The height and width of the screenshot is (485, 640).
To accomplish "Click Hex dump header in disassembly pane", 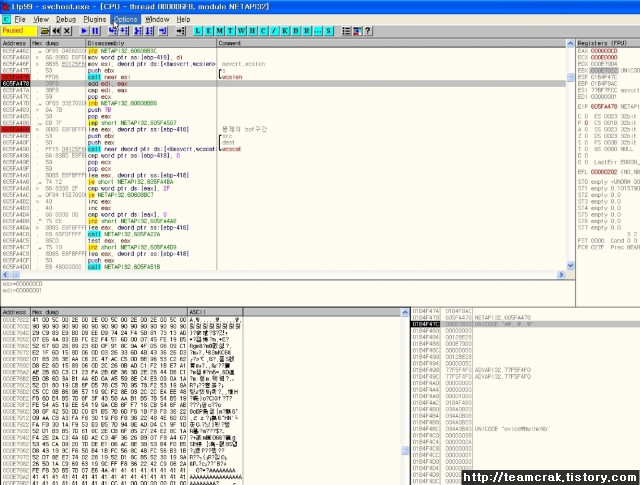I will [x=58, y=43].
